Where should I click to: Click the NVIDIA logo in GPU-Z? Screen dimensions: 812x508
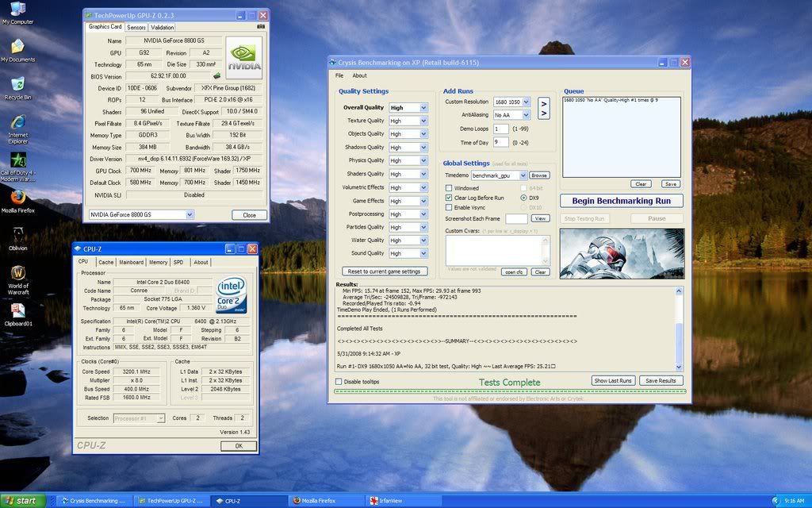(244, 58)
